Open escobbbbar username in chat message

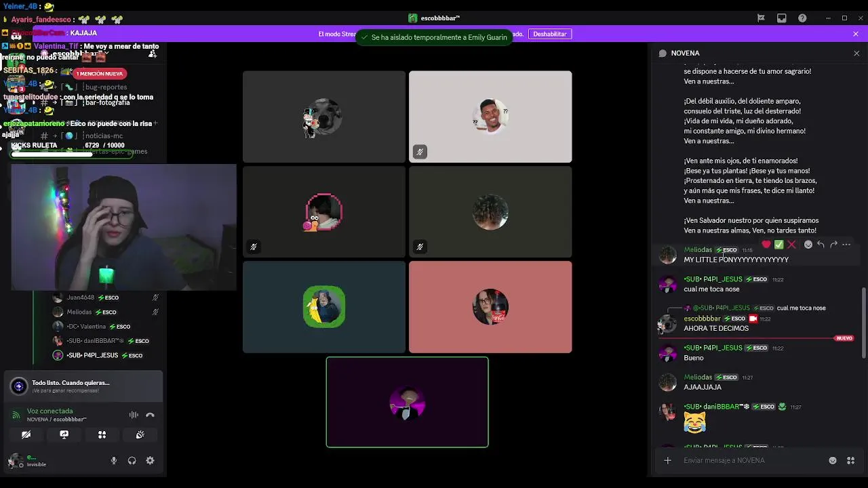click(702, 319)
